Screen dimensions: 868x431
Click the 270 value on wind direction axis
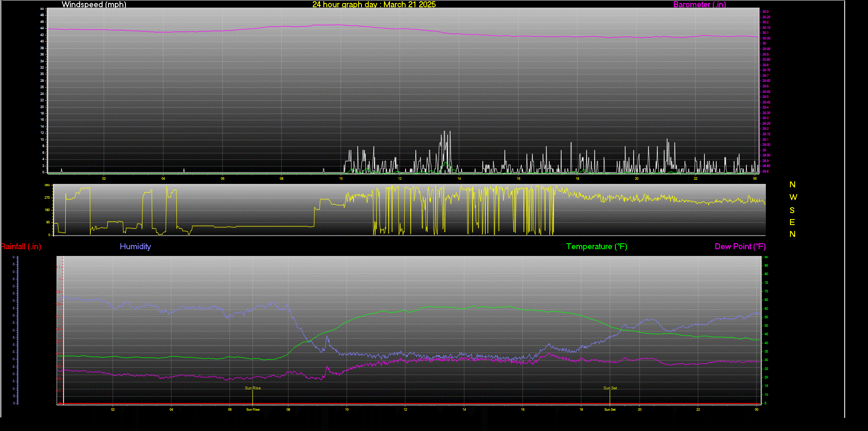pyautogui.click(x=47, y=197)
